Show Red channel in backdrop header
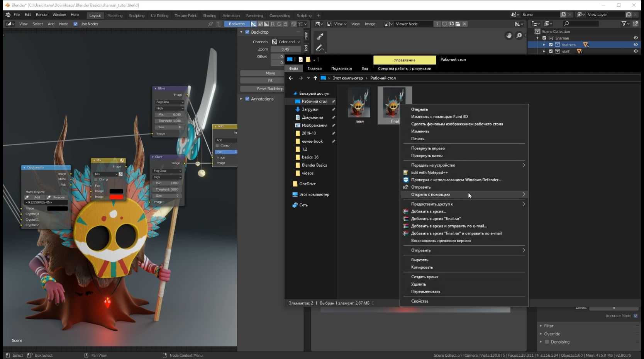This screenshot has width=644, height=359. tap(273, 24)
